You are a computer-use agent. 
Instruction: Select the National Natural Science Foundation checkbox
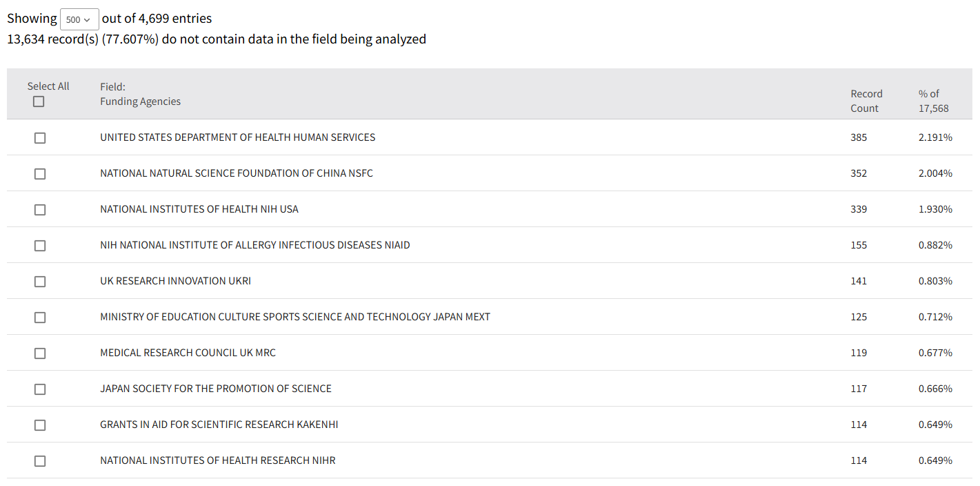click(x=40, y=174)
